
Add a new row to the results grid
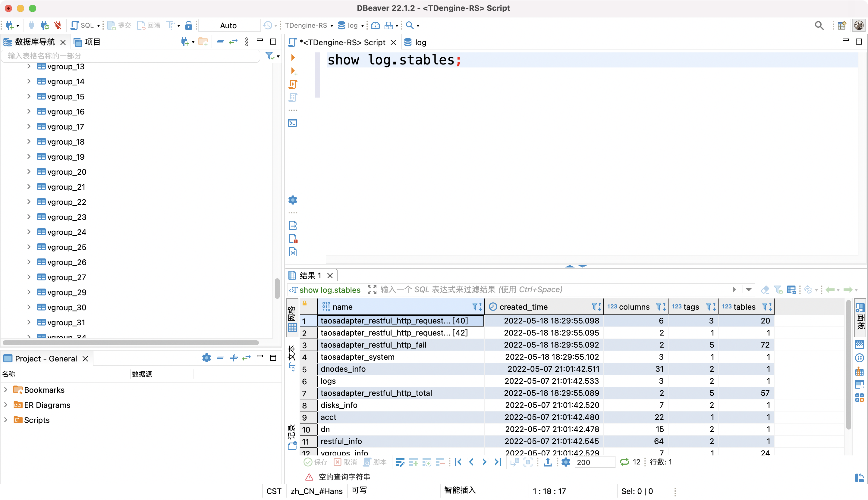coord(414,462)
